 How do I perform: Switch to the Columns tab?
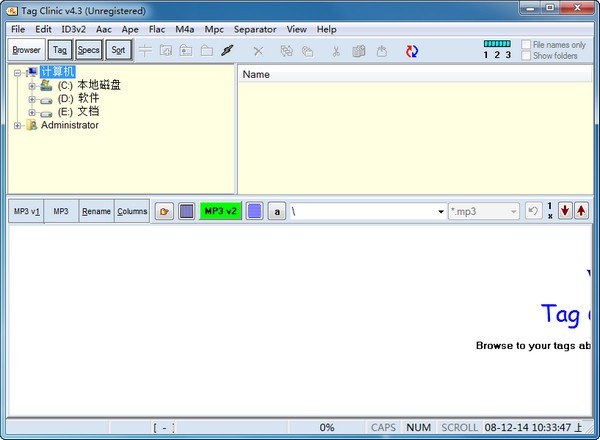[132, 211]
